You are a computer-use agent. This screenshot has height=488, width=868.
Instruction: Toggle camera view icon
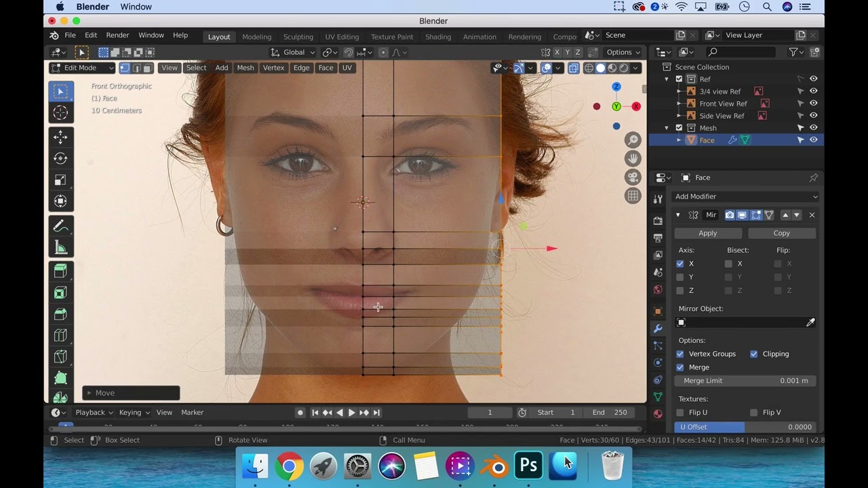point(633,177)
